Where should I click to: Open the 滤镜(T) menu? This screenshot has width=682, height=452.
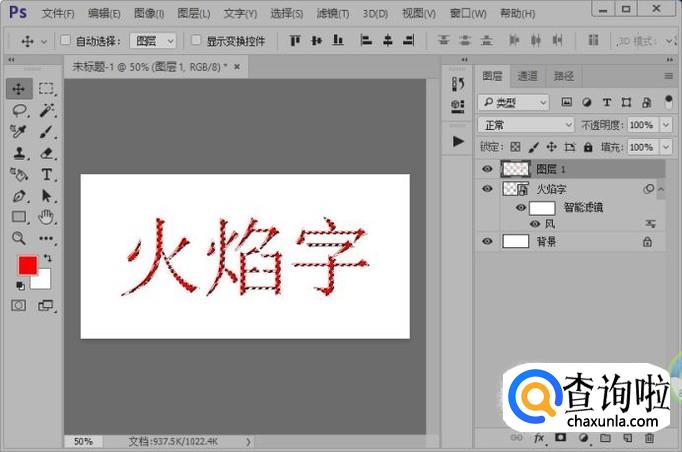331,13
